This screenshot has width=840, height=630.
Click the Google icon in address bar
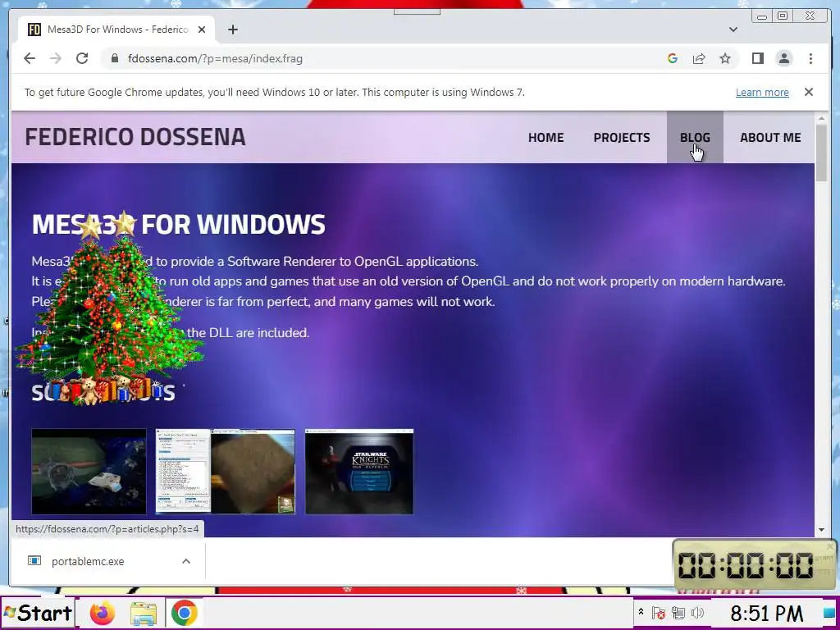[673, 58]
